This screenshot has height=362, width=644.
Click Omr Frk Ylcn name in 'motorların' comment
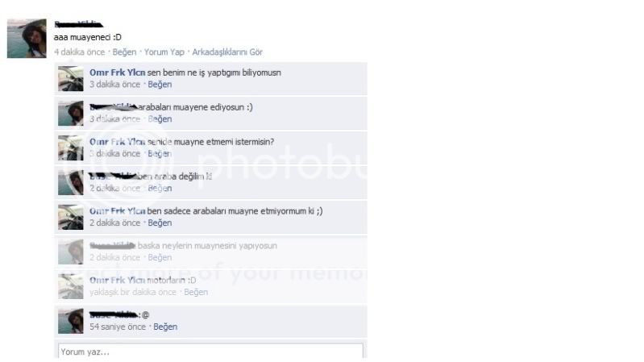(x=118, y=280)
